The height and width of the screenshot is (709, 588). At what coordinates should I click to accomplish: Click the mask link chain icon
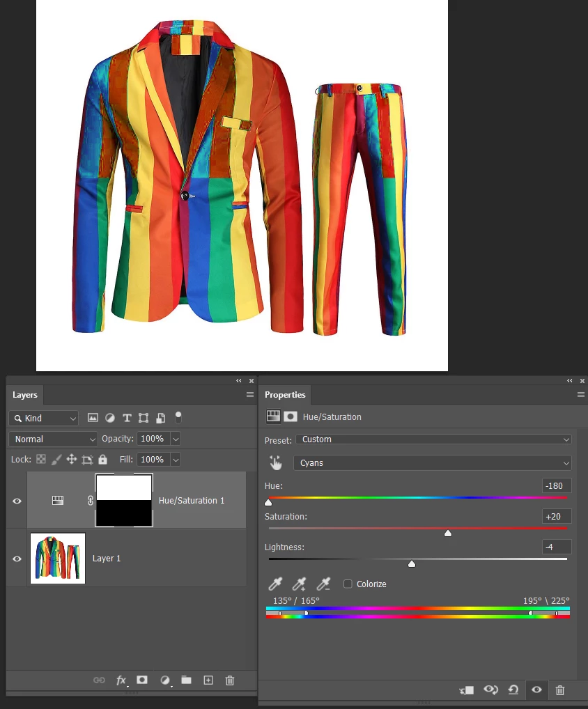tap(91, 501)
